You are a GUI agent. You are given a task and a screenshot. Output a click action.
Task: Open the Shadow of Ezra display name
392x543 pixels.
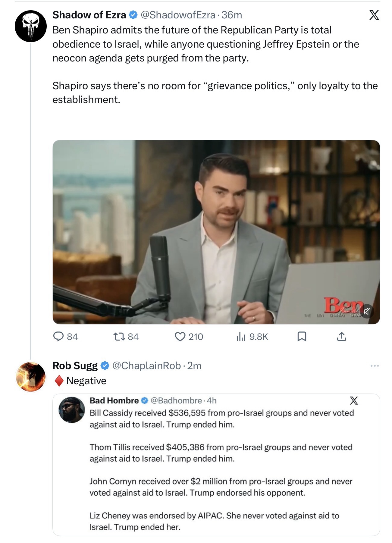tap(89, 15)
